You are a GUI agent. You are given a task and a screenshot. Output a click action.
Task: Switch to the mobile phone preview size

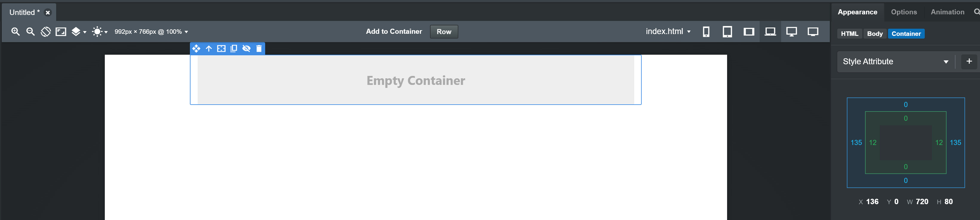706,32
